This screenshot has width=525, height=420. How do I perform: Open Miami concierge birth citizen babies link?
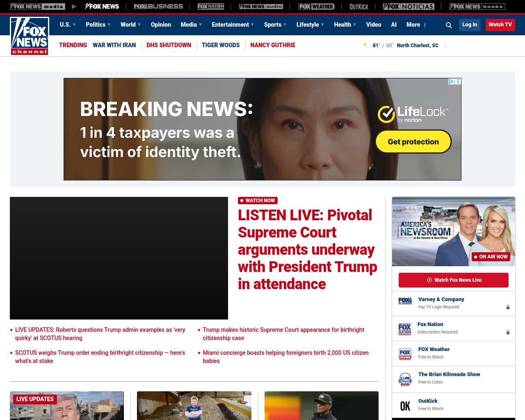tap(285, 357)
